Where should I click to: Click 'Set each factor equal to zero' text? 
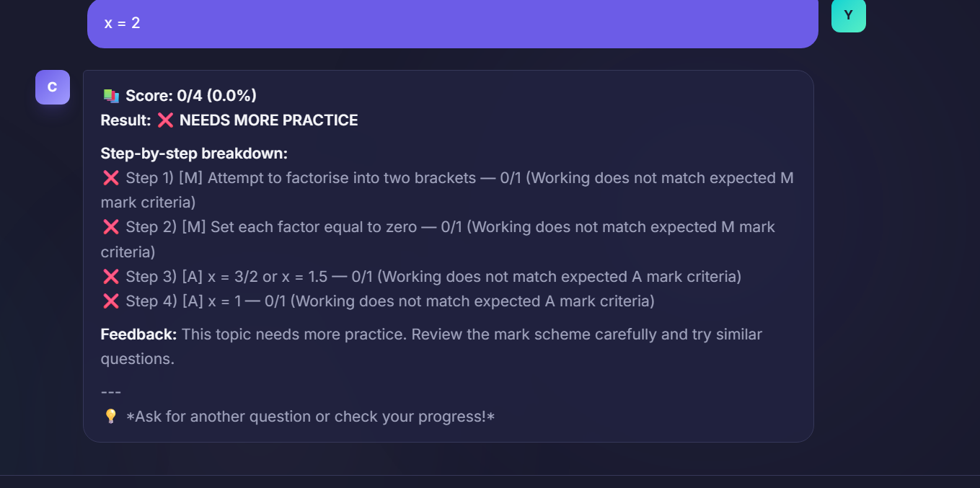click(314, 227)
